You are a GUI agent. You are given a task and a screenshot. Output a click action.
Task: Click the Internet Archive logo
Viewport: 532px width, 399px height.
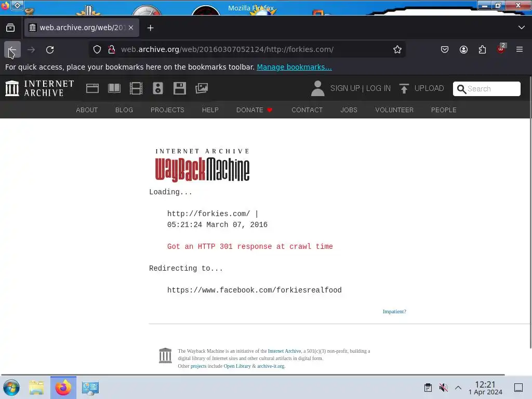click(39, 88)
